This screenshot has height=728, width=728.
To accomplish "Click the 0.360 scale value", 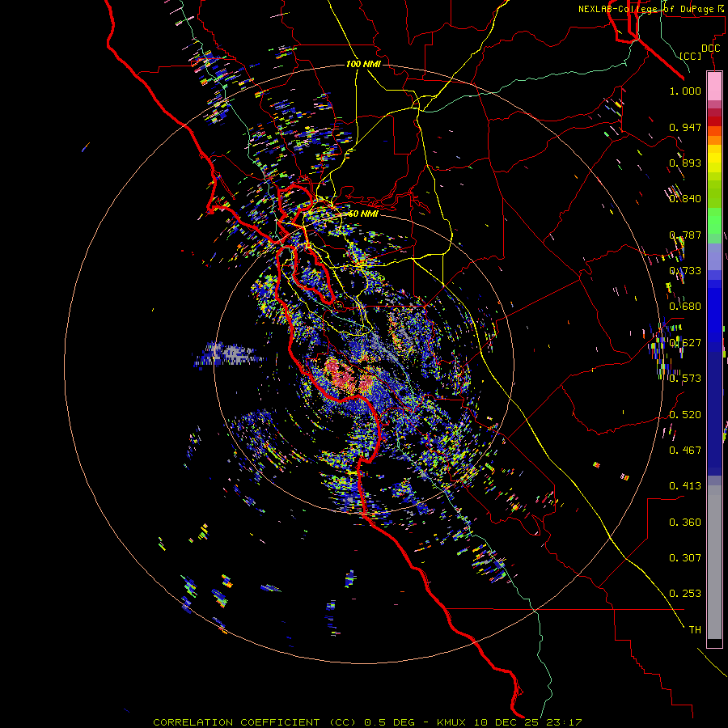I will coord(685,523).
